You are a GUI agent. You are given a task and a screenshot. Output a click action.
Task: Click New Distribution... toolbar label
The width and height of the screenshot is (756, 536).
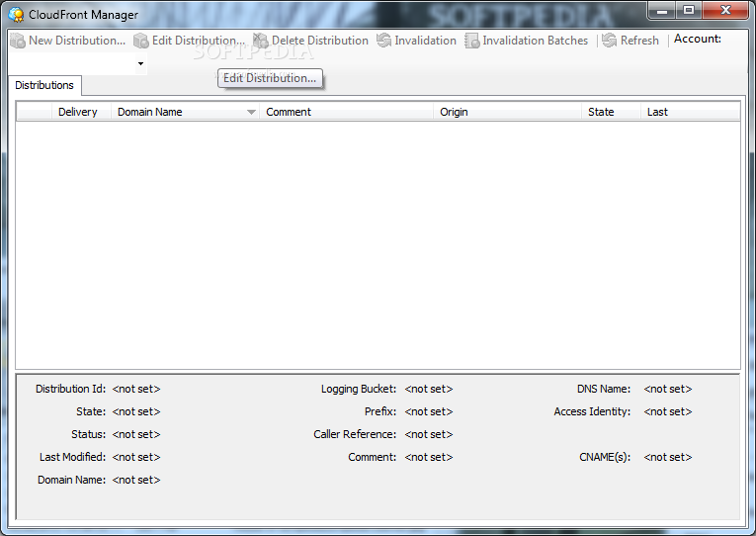(x=77, y=41)
